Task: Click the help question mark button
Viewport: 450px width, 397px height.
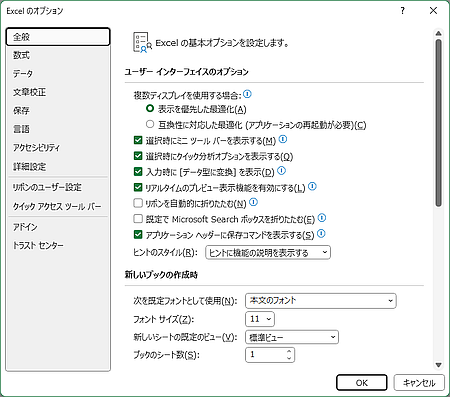Action: click(x=403, y=11)
